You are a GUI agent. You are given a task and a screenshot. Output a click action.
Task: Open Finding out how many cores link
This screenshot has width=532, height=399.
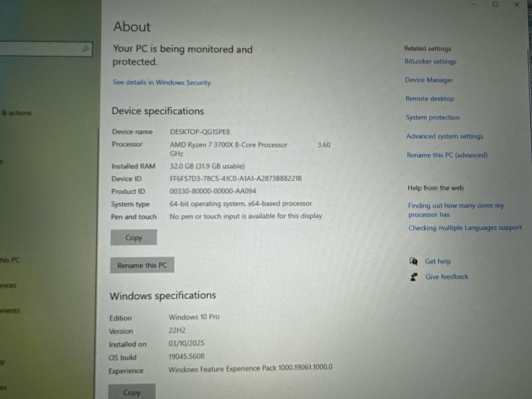coord(456,210)
